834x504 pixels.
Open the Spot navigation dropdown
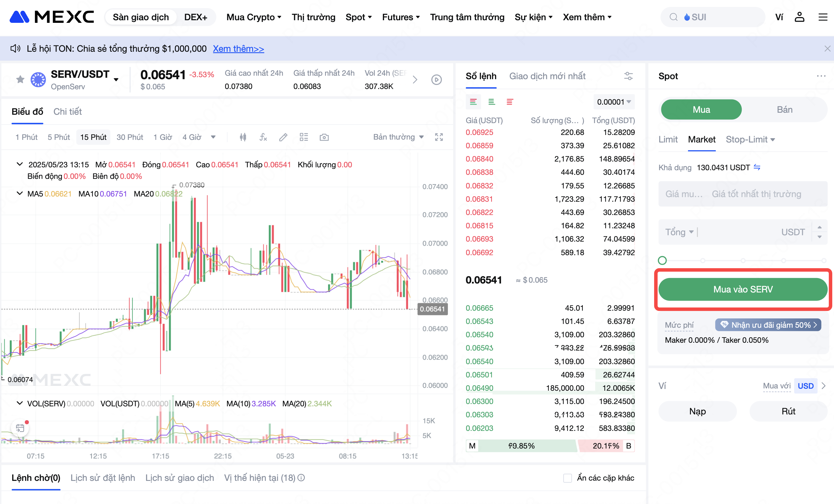(x=359, y=17)
